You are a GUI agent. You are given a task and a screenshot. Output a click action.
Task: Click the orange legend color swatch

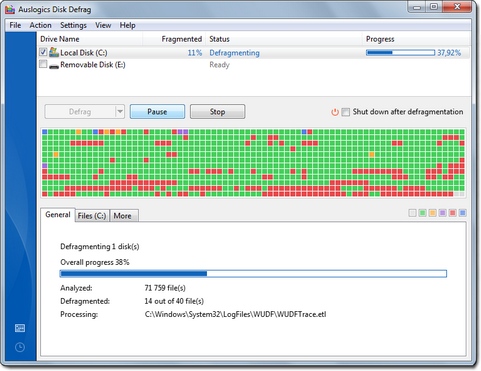(432, 213)
